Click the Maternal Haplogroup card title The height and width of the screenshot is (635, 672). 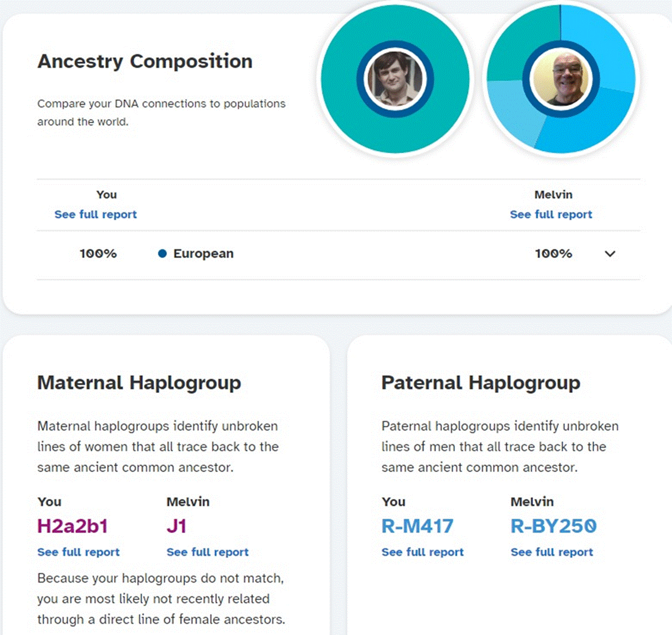[139, 383]
